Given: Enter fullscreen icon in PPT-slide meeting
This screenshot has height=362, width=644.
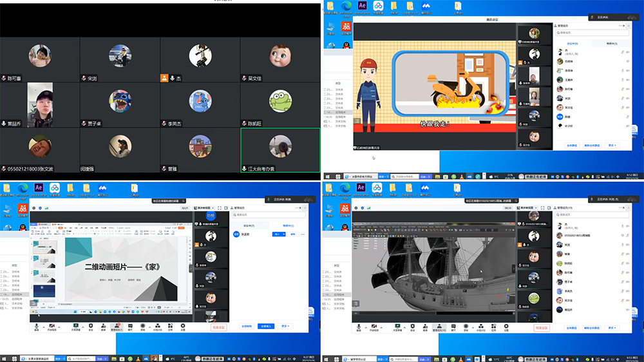Looking at the screenshot, I should click(220, 208).
